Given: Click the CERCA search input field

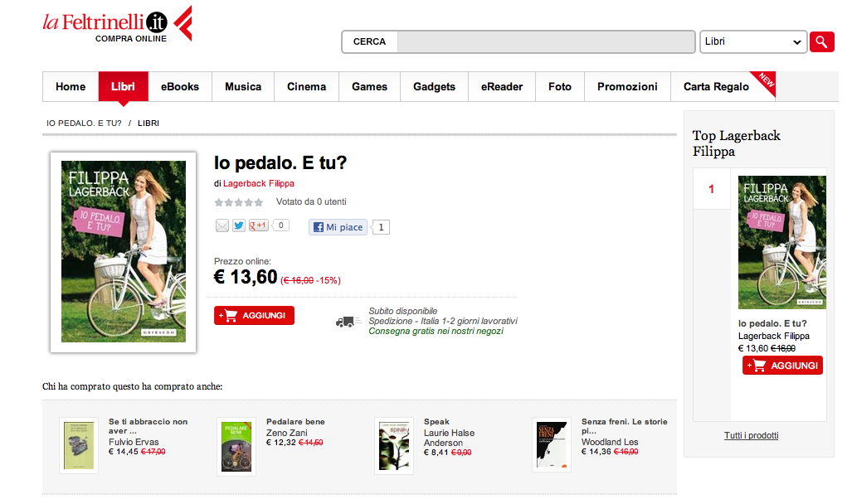Looking at the screenshot, I should pyautogui.click(x=546, y=41).
